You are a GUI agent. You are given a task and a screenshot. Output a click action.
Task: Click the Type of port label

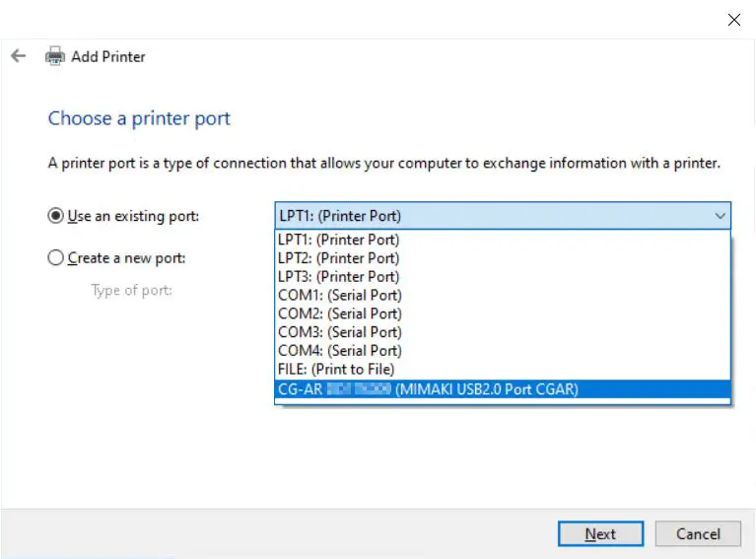pos(132,291)
